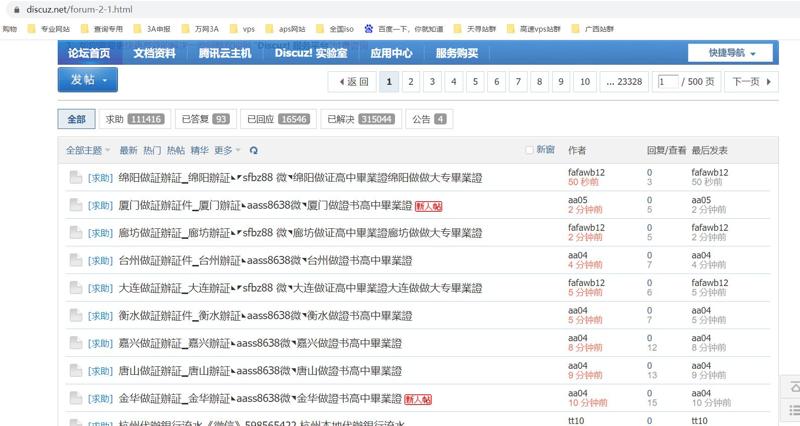Click the thread icon for 厦门做証 post
The height and width of the screenshot is (426, 800).
(75, 205)
